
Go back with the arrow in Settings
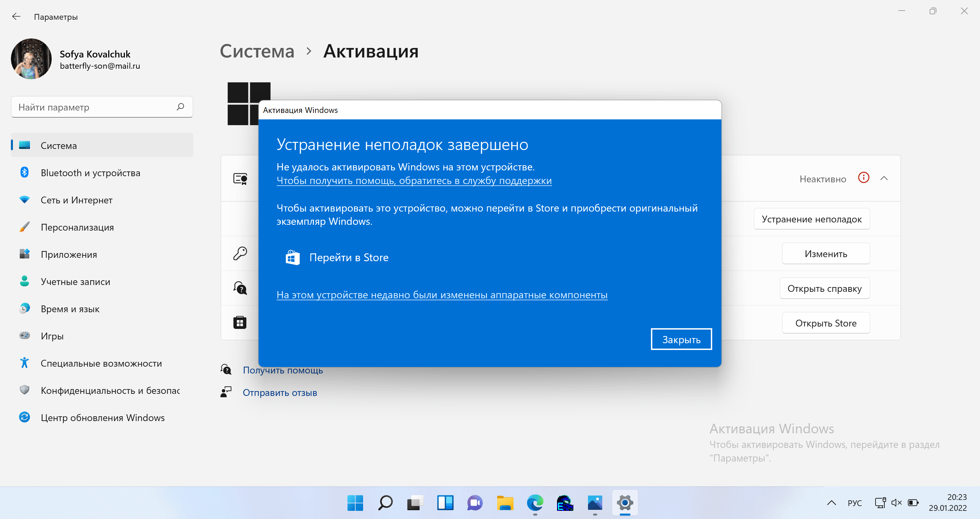(16, 16)
